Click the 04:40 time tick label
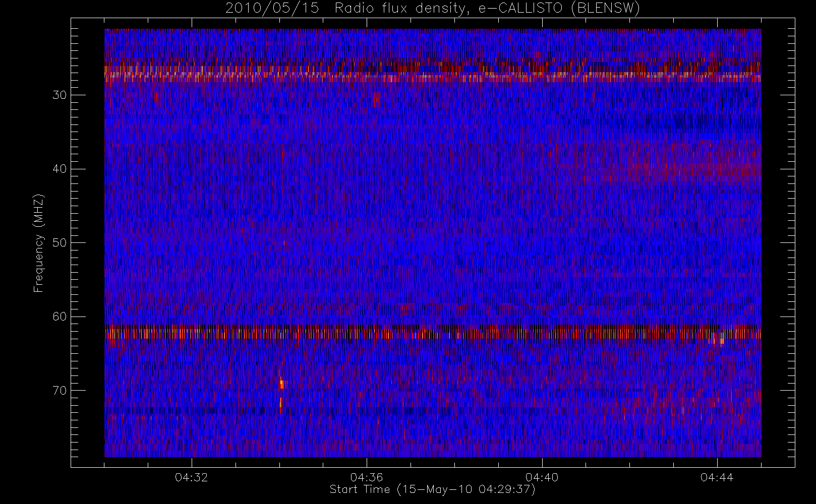 pyautogui.click(x=542, y=477)
